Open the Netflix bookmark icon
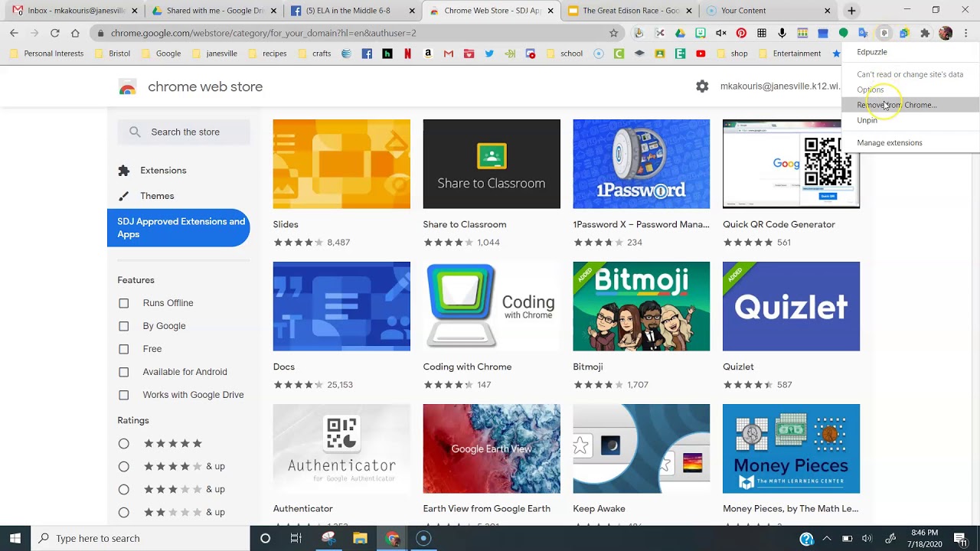The height and width of the screenshot is (551, 980). coord(407,54)
